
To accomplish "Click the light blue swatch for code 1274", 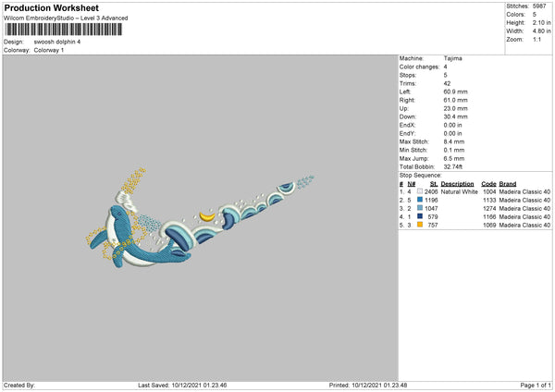I will coord(420,208).
